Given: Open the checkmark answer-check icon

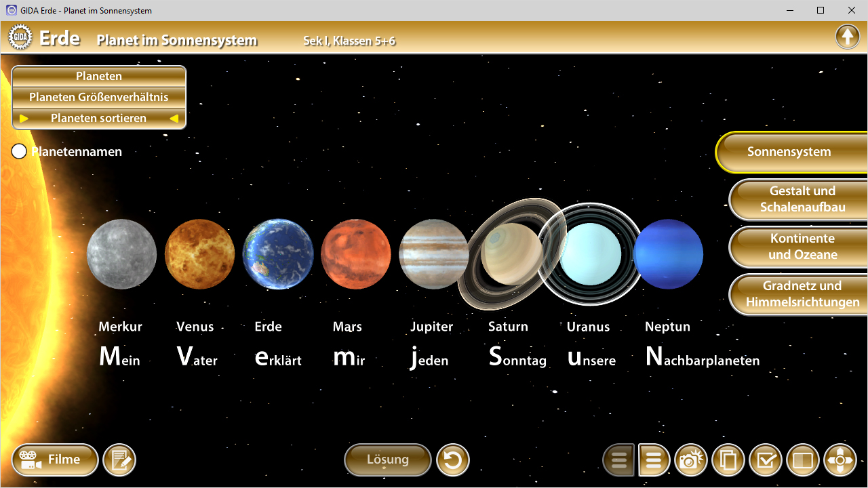Looking at the screenshot, I should [x=766, y=460].
